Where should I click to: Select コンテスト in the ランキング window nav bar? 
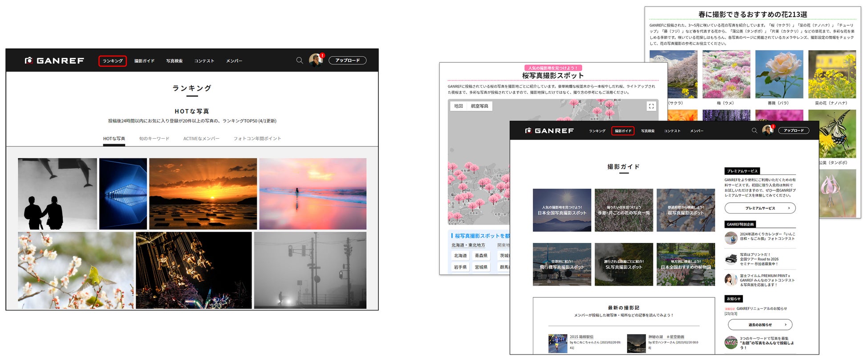pyautogui.click(x=204, y=61)
